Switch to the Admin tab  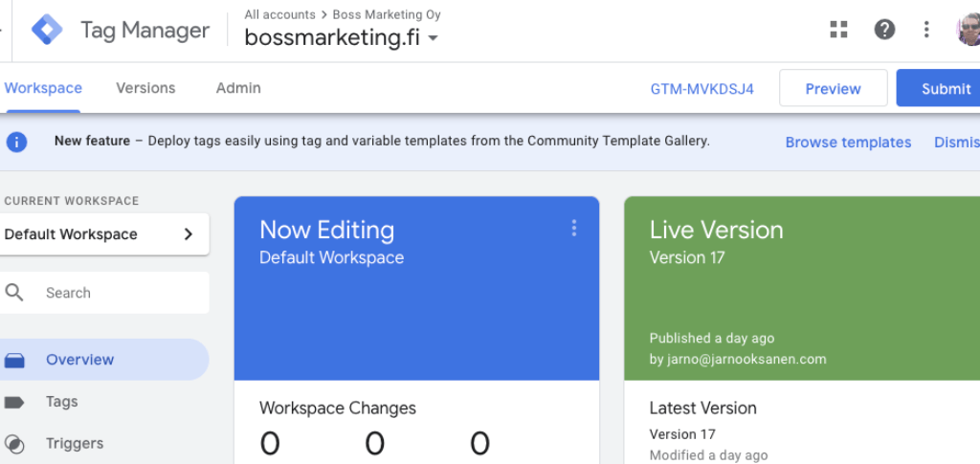[238, 88]
